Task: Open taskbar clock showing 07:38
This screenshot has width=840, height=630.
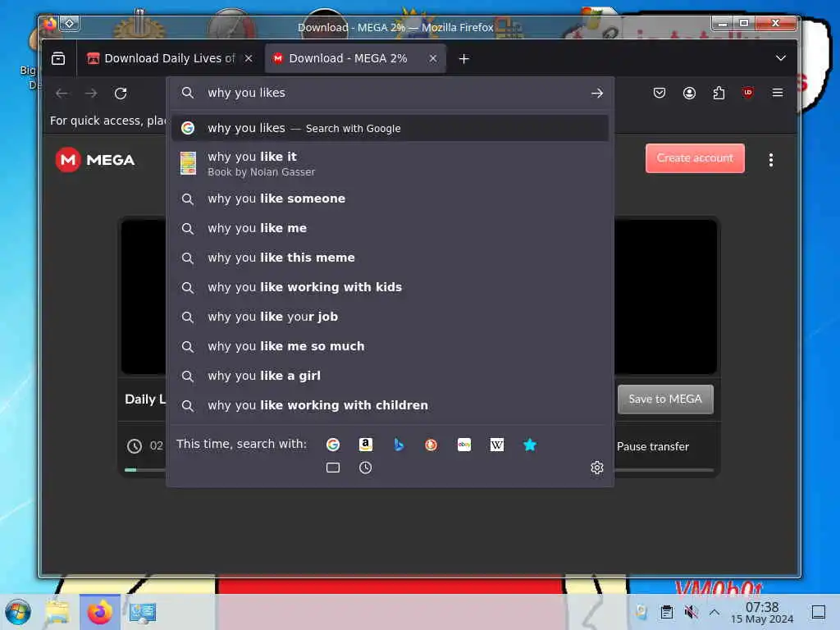Action: (x=762, y=612)
